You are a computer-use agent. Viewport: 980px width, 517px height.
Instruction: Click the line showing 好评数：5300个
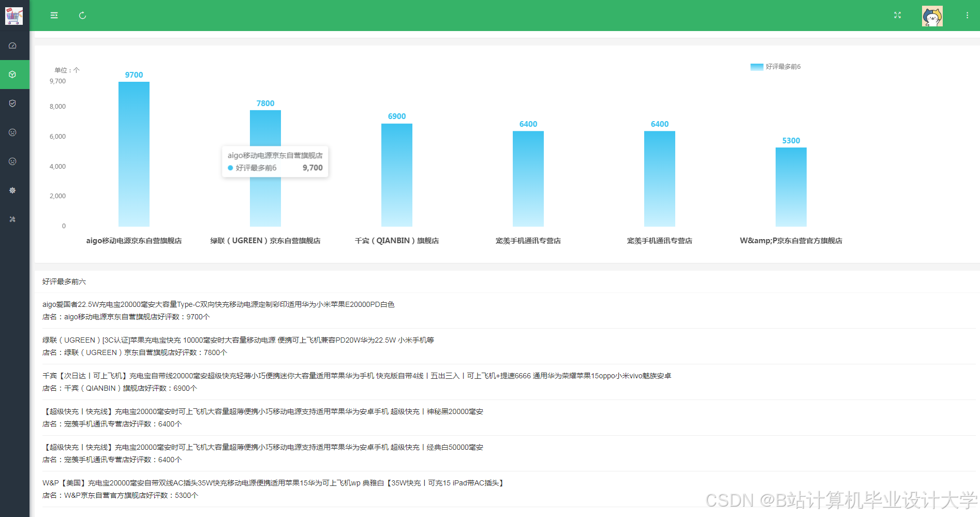pos(121,495)
